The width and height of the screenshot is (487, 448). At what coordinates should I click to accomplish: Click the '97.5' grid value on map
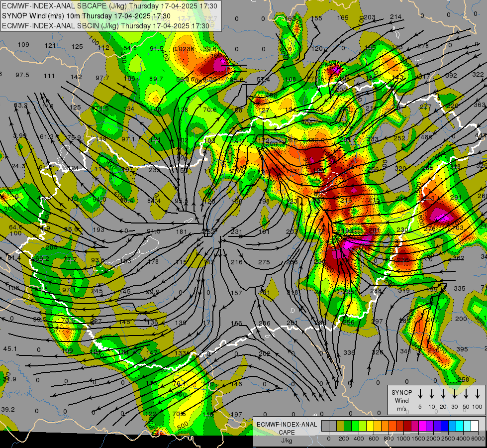(x=22, y=75)
